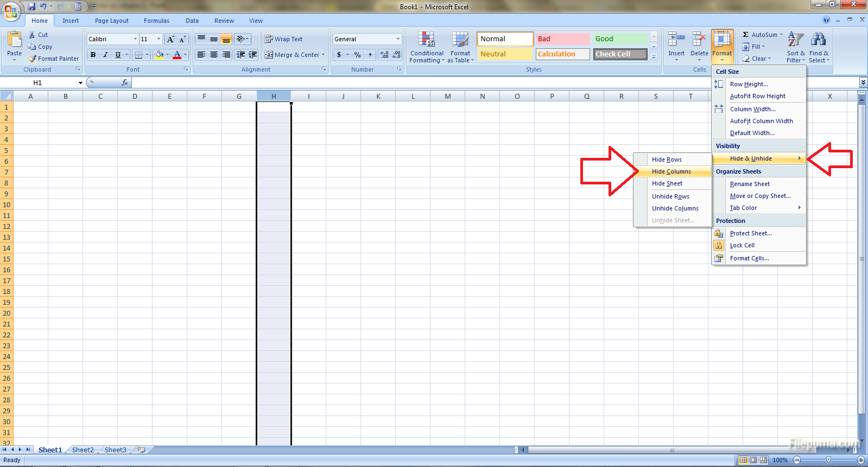Select the Sheet2 worksheet tab

(83, 450)
